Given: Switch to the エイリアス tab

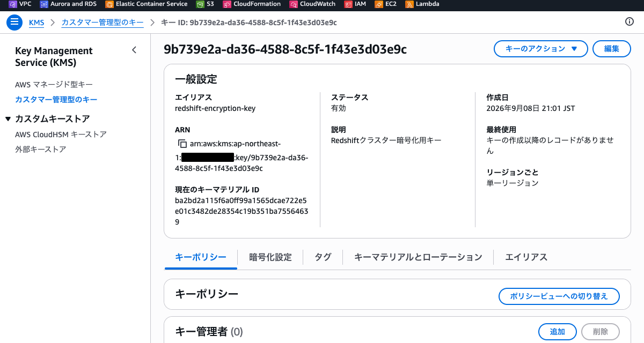Looking at the screenshot, I should point(526,257).
